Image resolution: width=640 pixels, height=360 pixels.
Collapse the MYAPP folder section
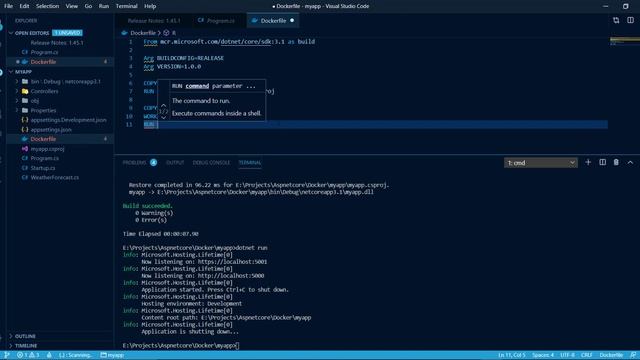11,72
